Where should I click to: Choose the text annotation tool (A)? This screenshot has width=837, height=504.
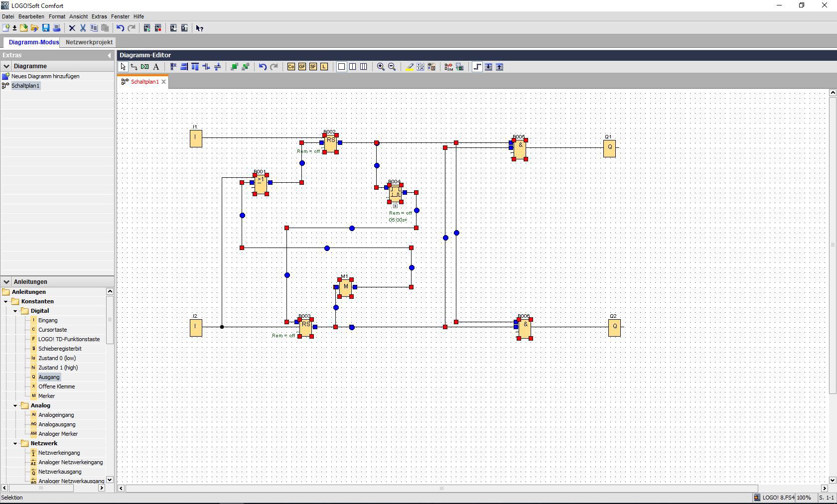[156, 67]
